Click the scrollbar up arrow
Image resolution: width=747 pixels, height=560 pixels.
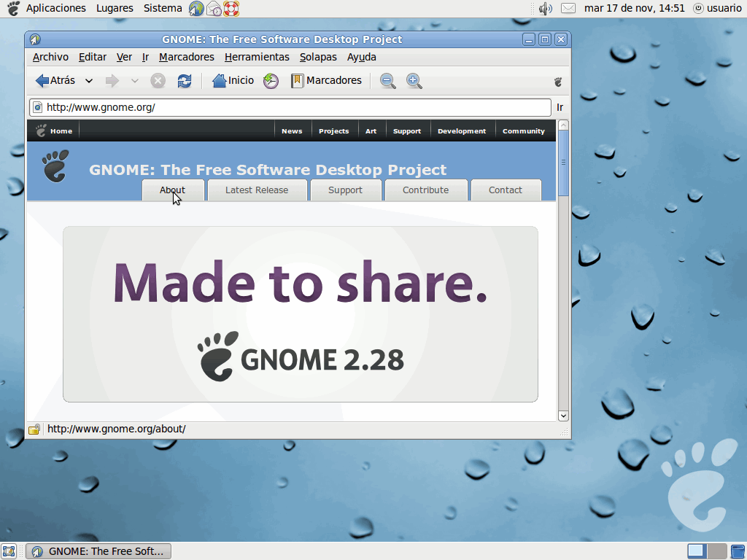563,125
